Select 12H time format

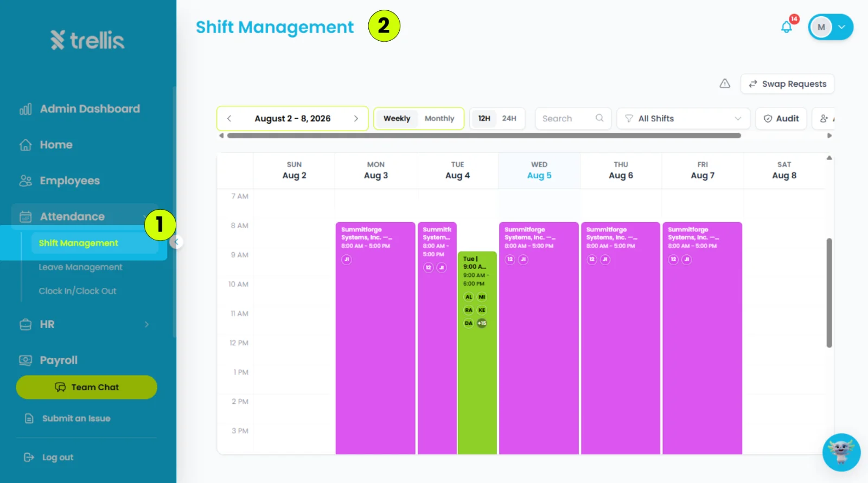484,118
